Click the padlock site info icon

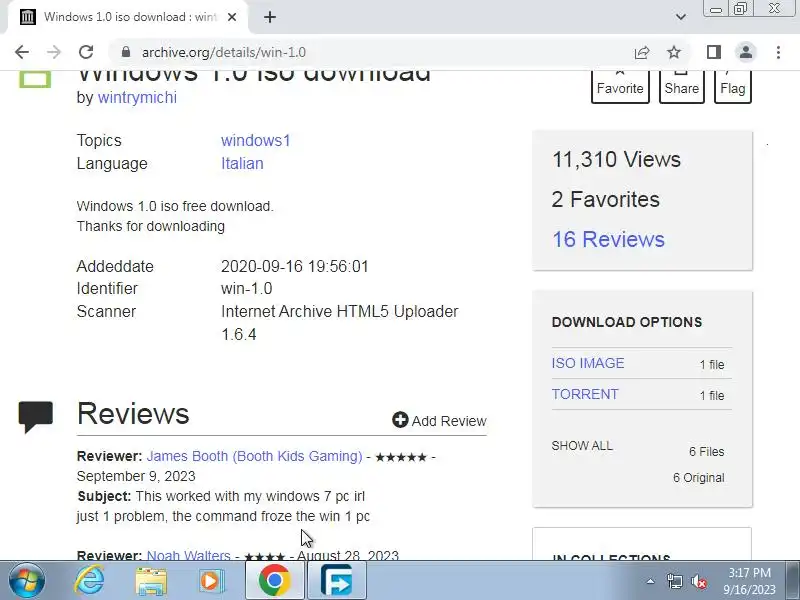coord(126,52)
